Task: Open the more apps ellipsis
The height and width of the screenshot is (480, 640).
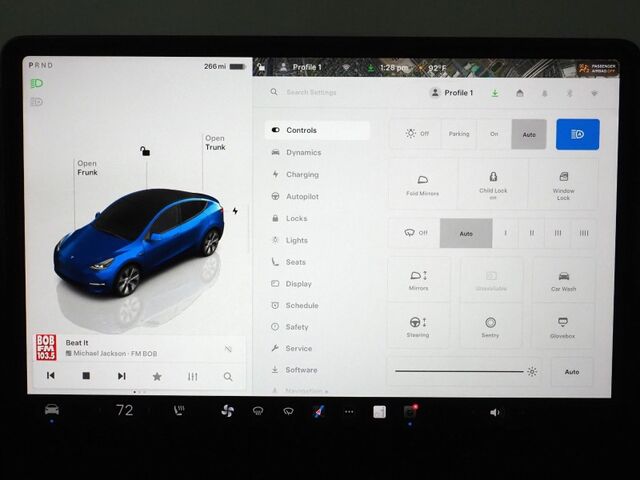Action: point(349,412)
